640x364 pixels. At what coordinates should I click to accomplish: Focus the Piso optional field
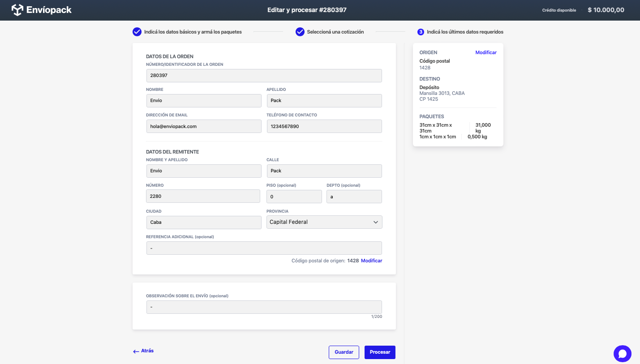[x=294, y=197]
